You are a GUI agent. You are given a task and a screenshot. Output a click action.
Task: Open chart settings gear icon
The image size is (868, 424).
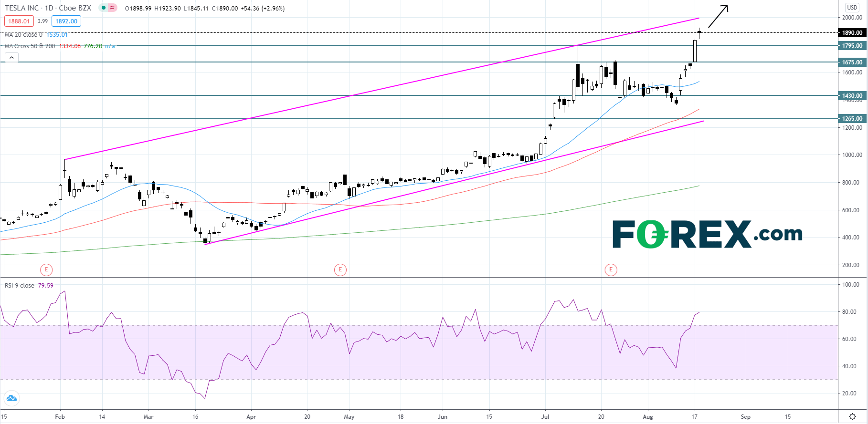tap(852, 417)
